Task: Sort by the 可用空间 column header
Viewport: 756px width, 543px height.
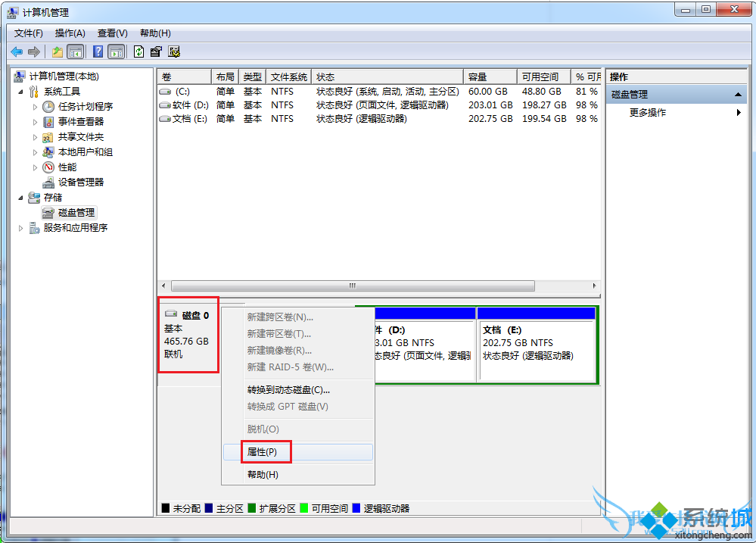Action: pos(544,76)
